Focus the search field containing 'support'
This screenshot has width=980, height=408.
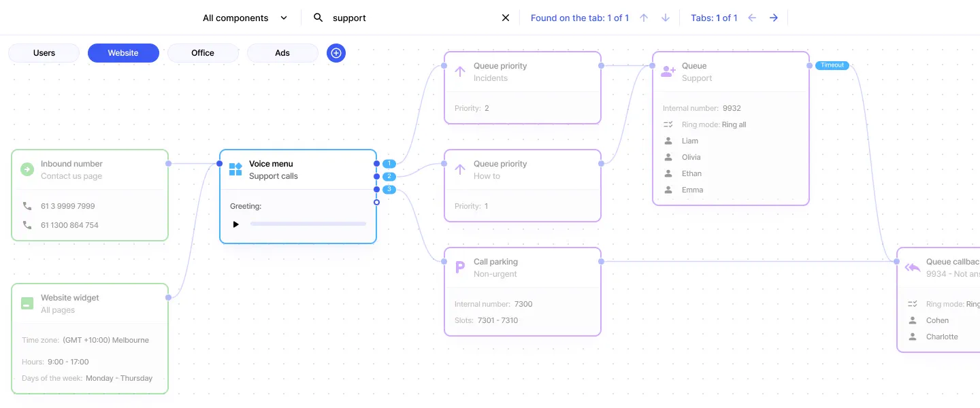[x=410, y=18]
